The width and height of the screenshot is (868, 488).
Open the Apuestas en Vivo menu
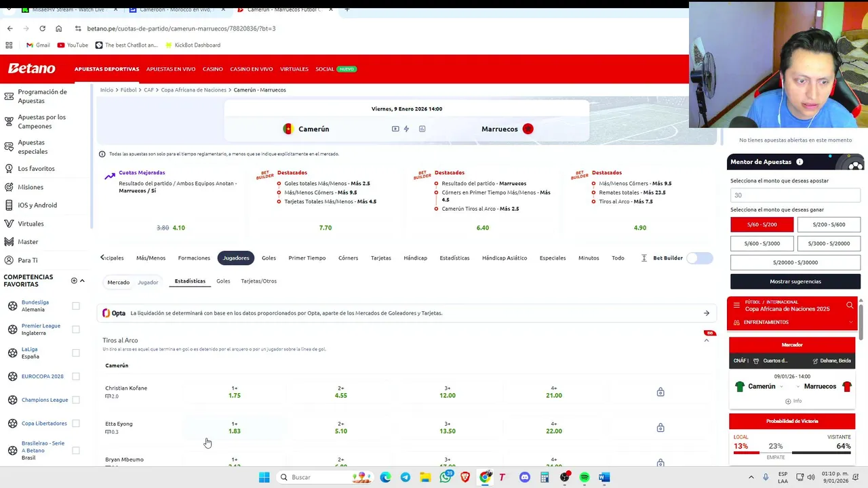(x=171, y=69)
